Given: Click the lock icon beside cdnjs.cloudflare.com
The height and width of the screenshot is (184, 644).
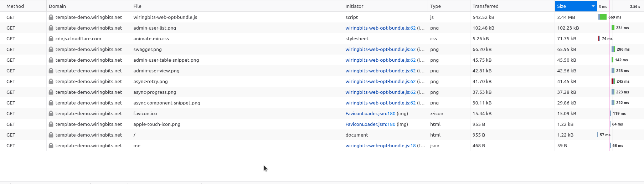Looking at the screenshot, I should point(51,39).
